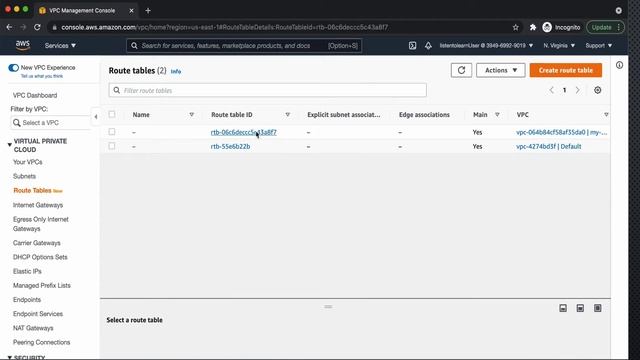Open Elastic IPs in sidebar
The image size is (640, 360).
pos(27,271)
